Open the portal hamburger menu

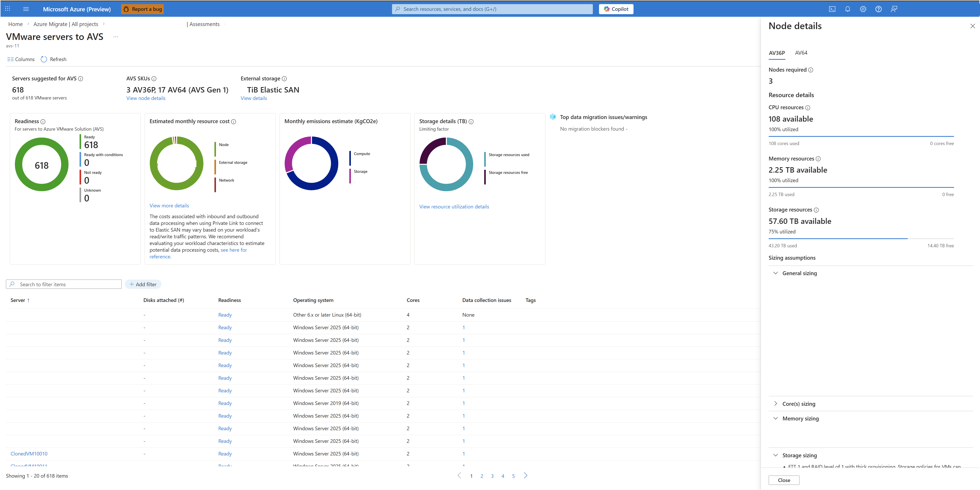26,9
